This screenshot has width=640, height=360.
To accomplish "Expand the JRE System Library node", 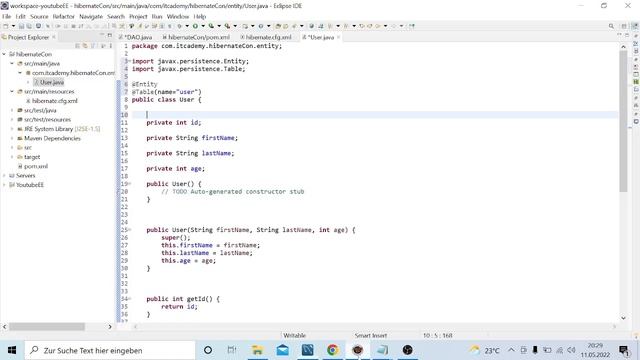I will tap(12, 129).
